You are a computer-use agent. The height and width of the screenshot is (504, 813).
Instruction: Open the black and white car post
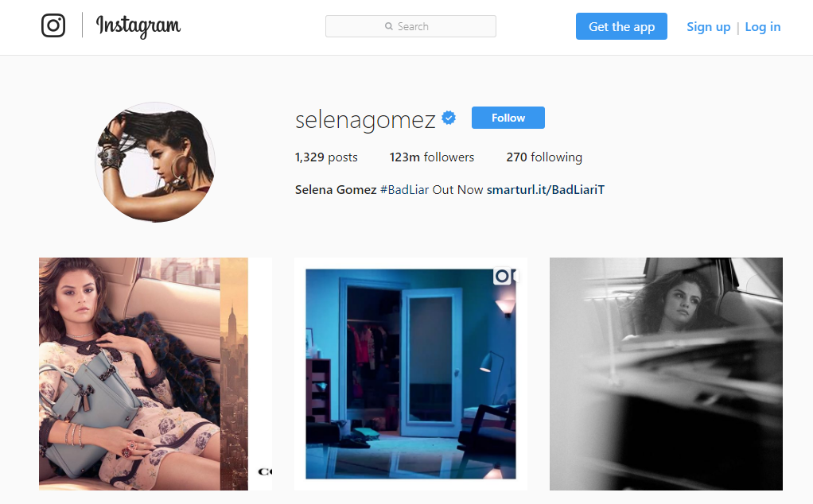click(667, 374)
